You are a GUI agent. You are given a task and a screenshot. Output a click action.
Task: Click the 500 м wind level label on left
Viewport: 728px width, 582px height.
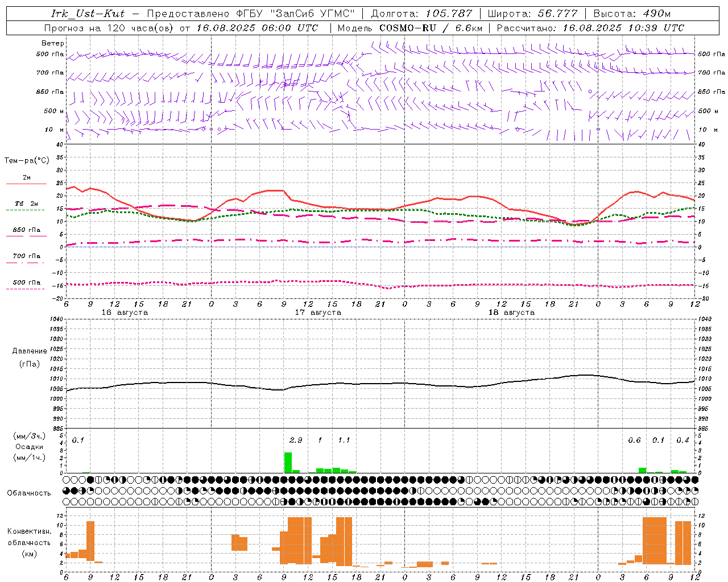pyautogui.click(x=55, y=111)
